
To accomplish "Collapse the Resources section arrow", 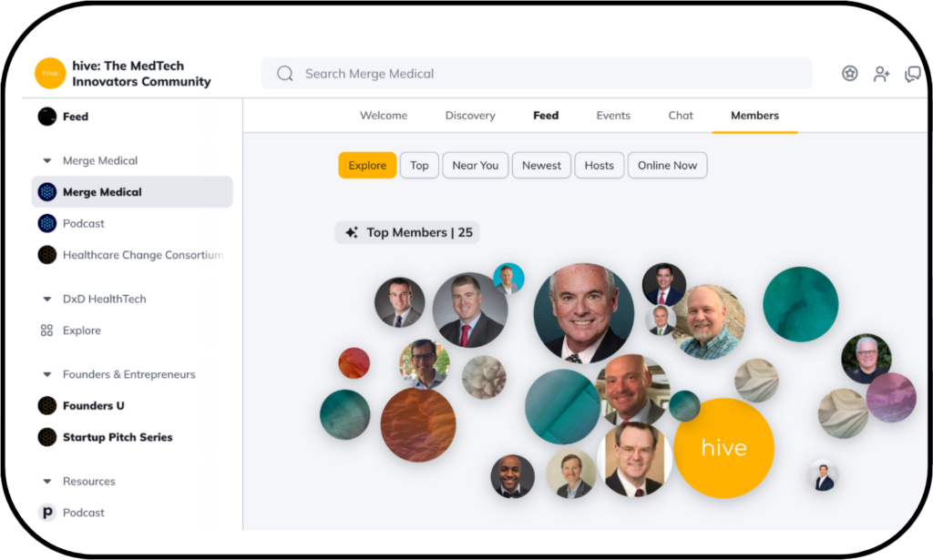I will [47, 481].
